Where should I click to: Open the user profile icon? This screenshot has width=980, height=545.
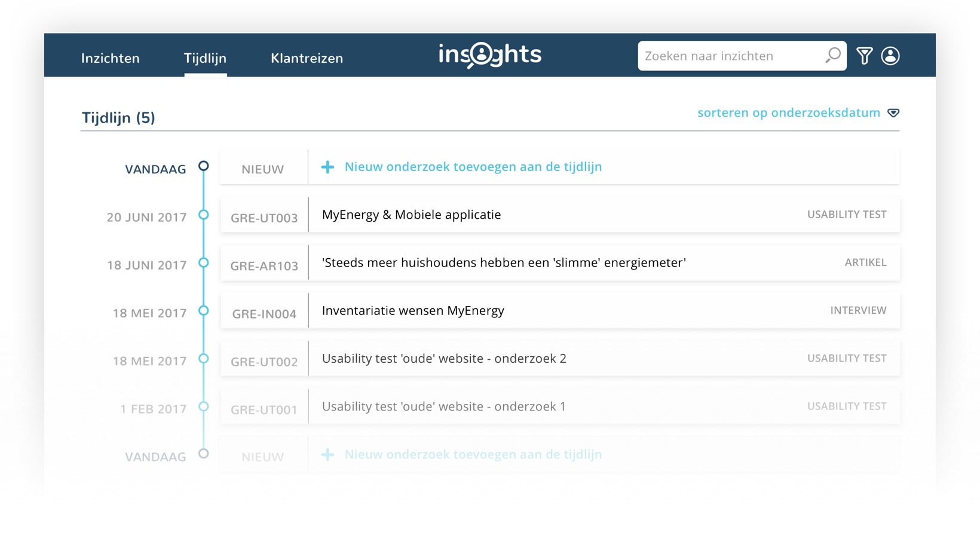coord(890,56)
